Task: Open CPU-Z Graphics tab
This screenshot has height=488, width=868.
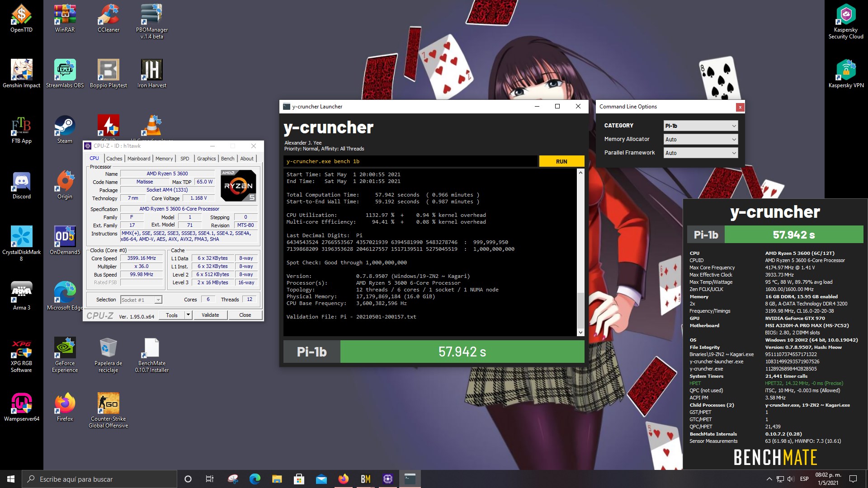Action: pyautogui.click(x=206, y=159)
